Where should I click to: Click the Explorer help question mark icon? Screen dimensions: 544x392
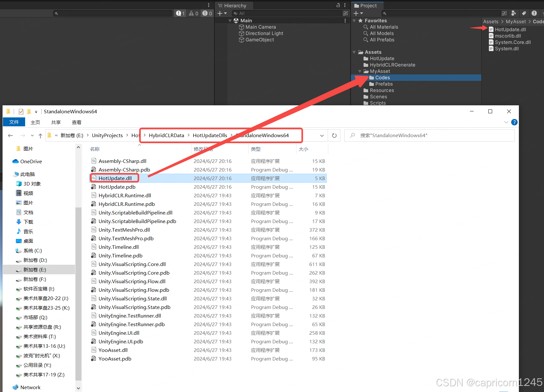coord(514,122)
